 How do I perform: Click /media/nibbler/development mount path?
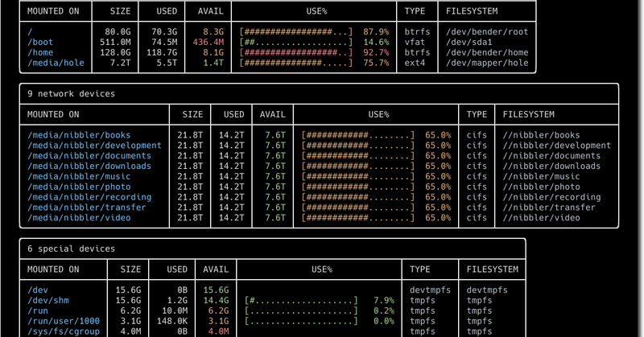click(94, 146)
